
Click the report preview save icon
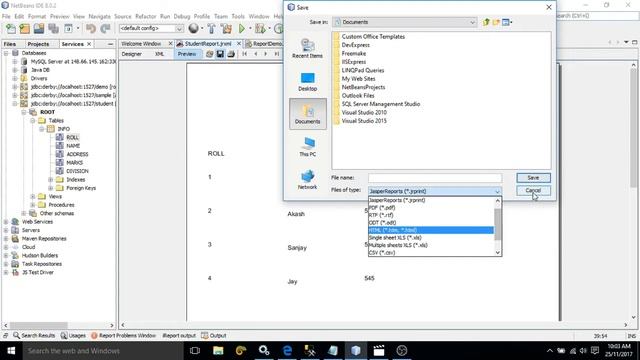[x=220, y=54]
